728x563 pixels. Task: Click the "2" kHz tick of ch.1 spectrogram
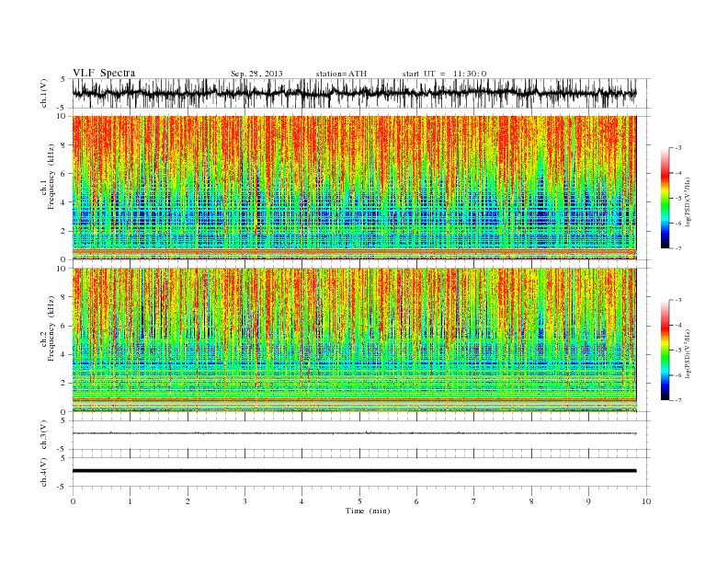click(64, 231)
